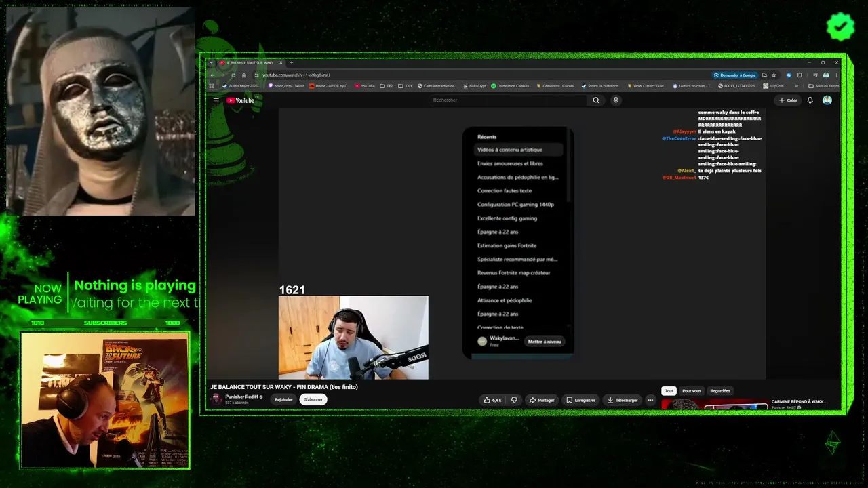Click the Partager button

click(542, 400)
